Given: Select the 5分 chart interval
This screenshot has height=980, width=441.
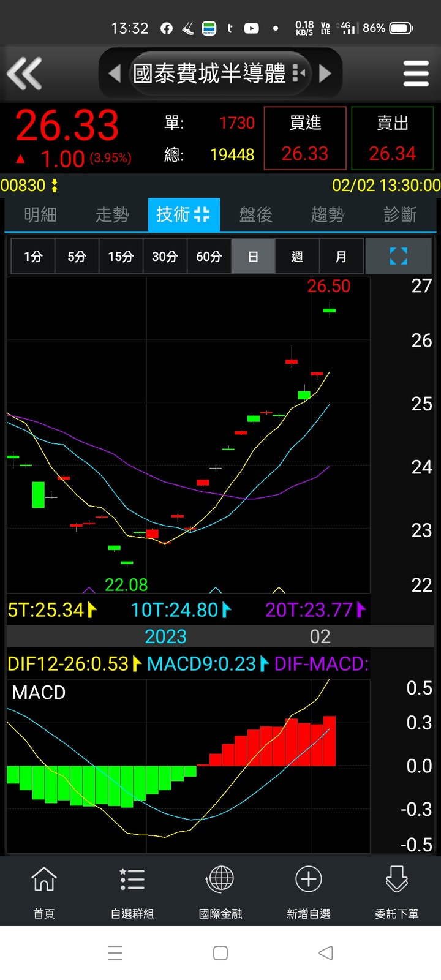Looking at the screenshot, I should click(x=77, y=256).
